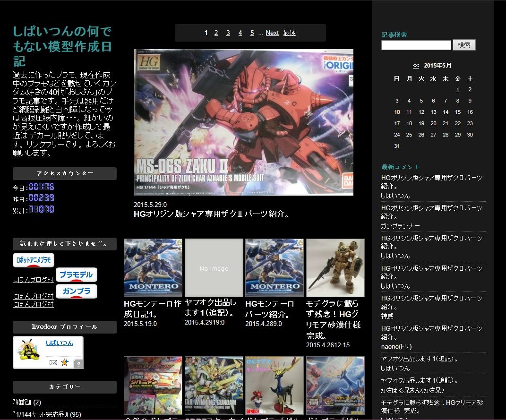Open thumbnail above HGモンテーロパーツ紹介

tap(274, 268)
